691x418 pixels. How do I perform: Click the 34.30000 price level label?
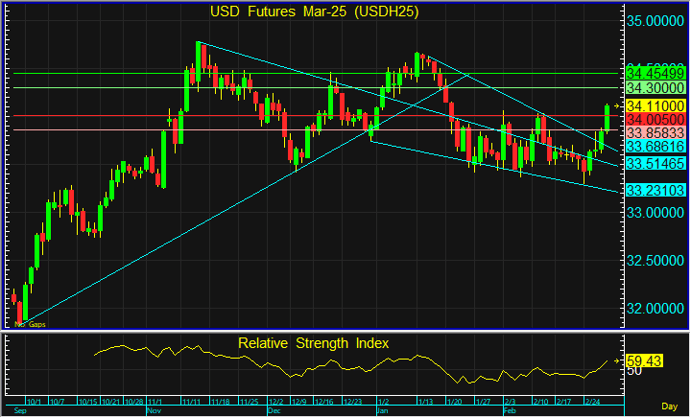[x=655, y=88]
